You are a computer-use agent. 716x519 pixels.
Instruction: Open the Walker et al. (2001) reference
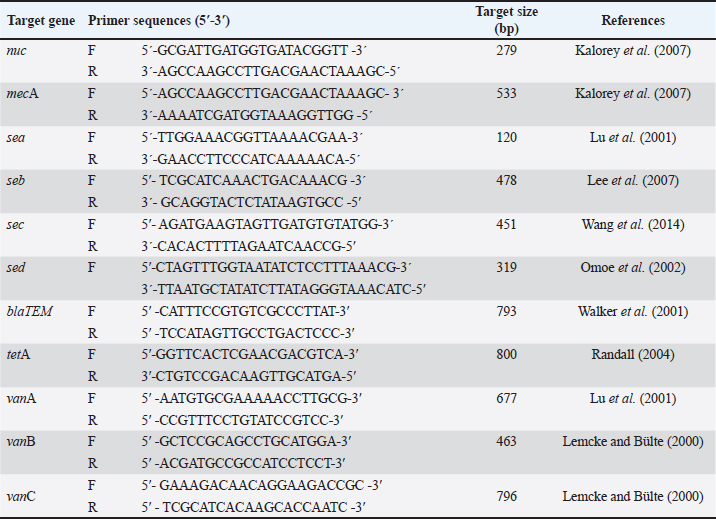(633, 311)
